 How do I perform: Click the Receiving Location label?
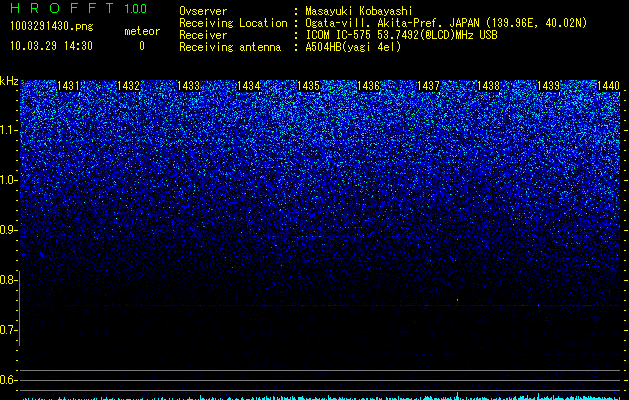(233, 23)
